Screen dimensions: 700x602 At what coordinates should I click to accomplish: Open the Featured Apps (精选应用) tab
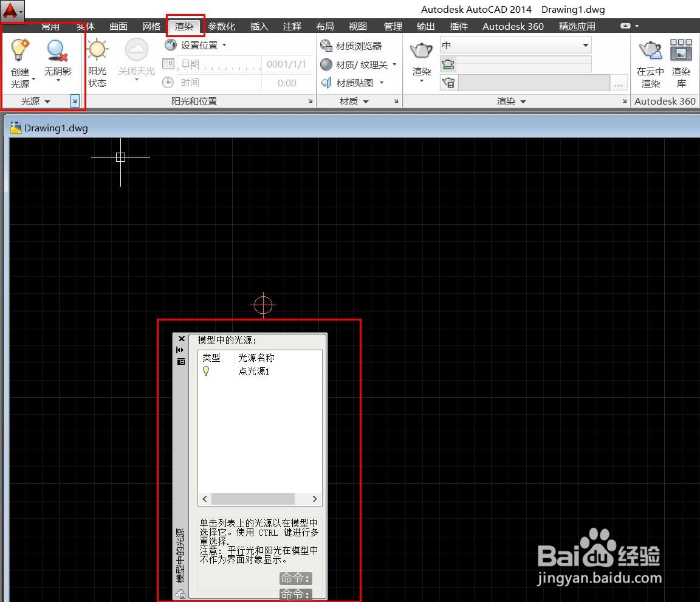click(577, 26)
